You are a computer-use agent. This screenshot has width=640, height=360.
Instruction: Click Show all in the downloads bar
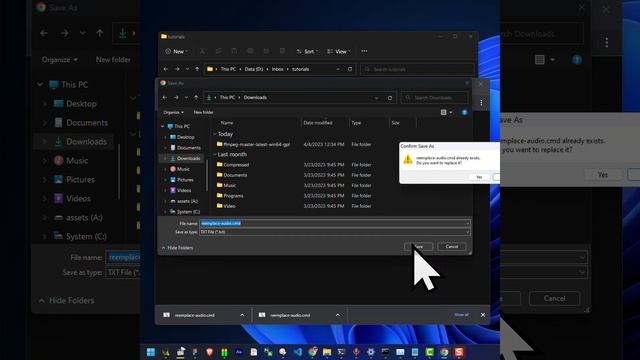461,315
